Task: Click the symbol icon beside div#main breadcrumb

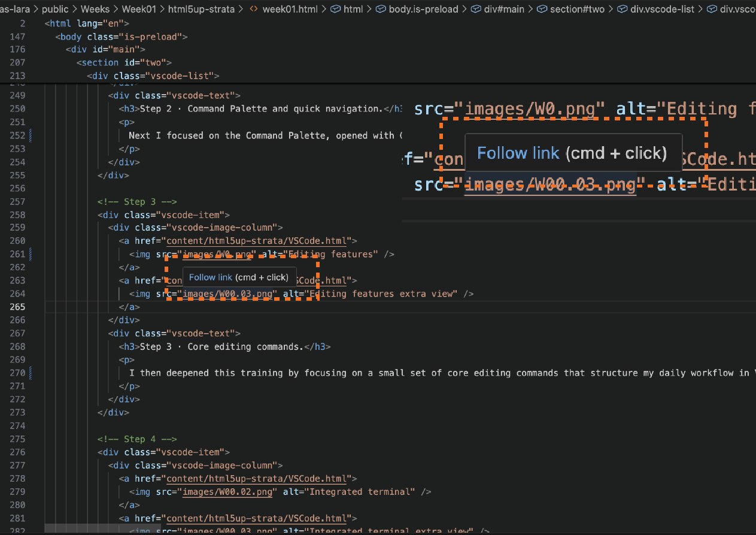Action: pos(476,10)
